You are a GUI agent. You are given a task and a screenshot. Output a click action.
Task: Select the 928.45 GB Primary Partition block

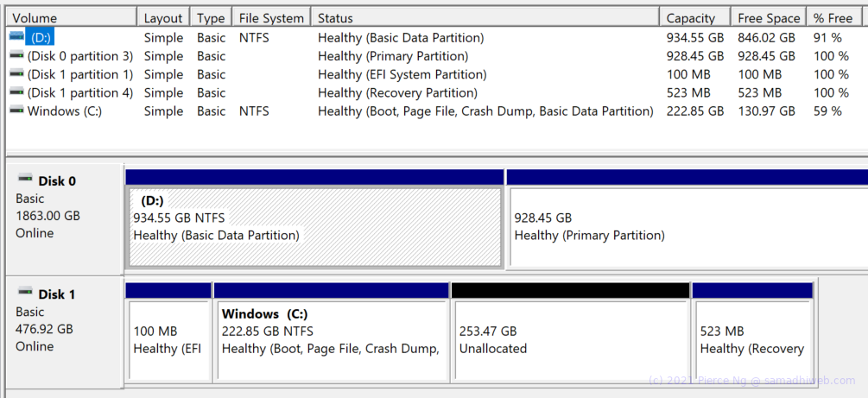(x=688, y=228)
